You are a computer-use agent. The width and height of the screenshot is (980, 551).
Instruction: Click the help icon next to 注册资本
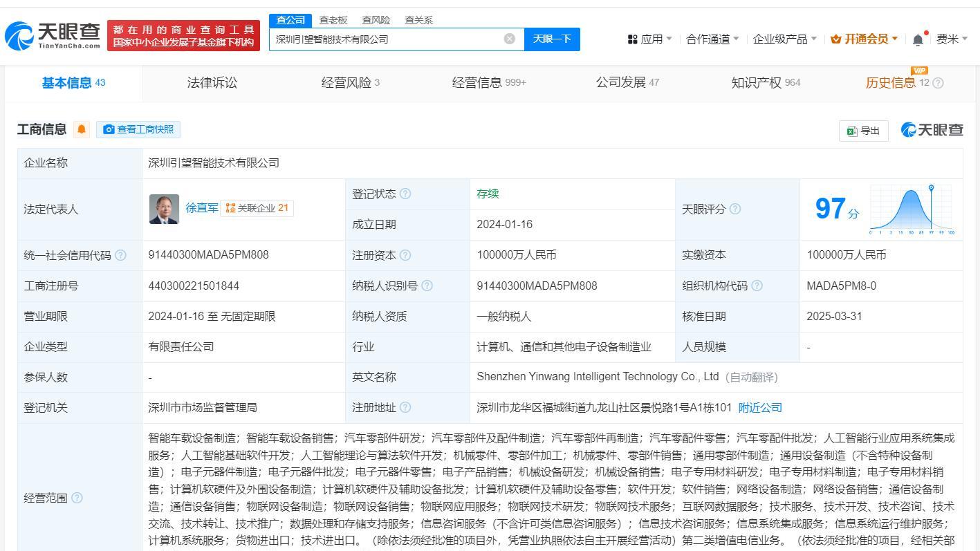point(405,255)
